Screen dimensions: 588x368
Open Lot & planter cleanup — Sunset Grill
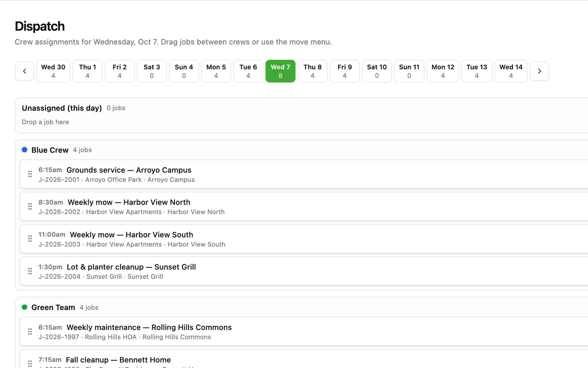[x=131, y=267]
